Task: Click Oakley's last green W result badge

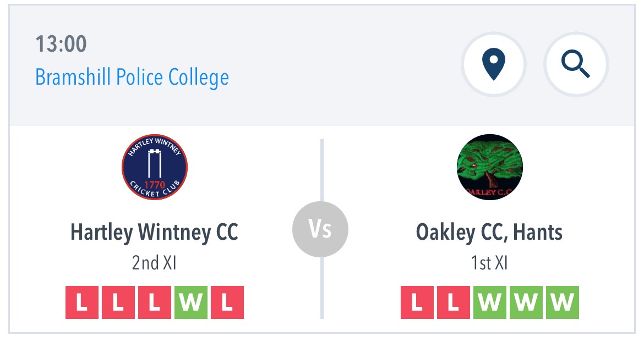Action: point(563,302)
